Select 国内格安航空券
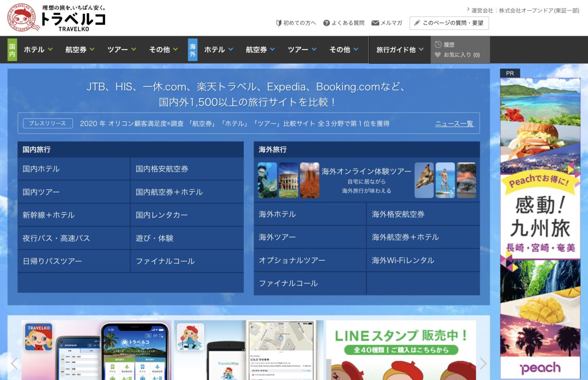 pyautogui.click(x=187, y=169)
